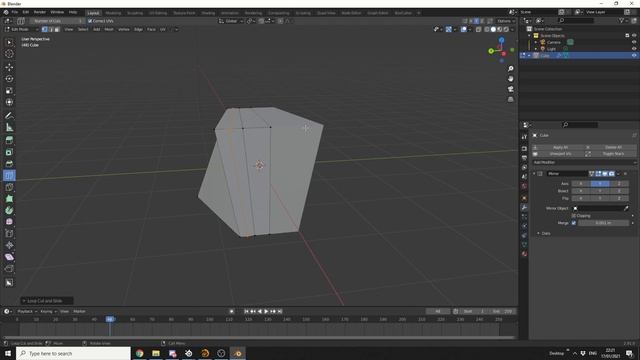Select the Annotate pencil tool
This screenshot has width=640, height=360.
pos(9,116)
